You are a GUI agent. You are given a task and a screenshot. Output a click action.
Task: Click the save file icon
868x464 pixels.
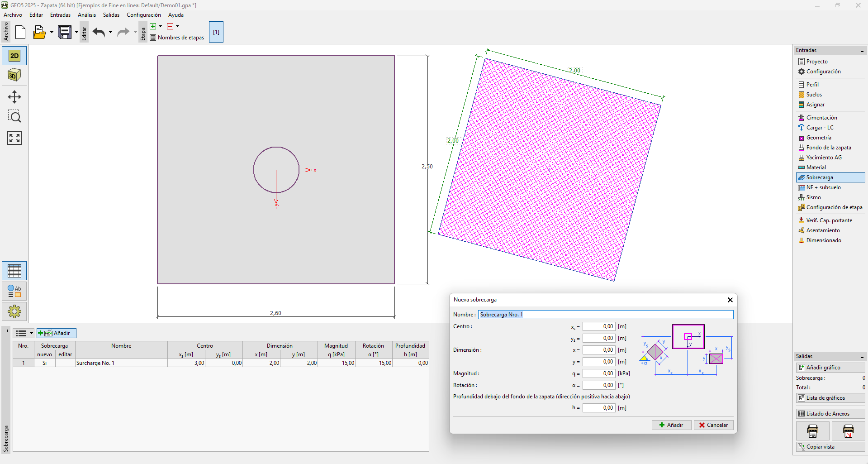(65, 32)
